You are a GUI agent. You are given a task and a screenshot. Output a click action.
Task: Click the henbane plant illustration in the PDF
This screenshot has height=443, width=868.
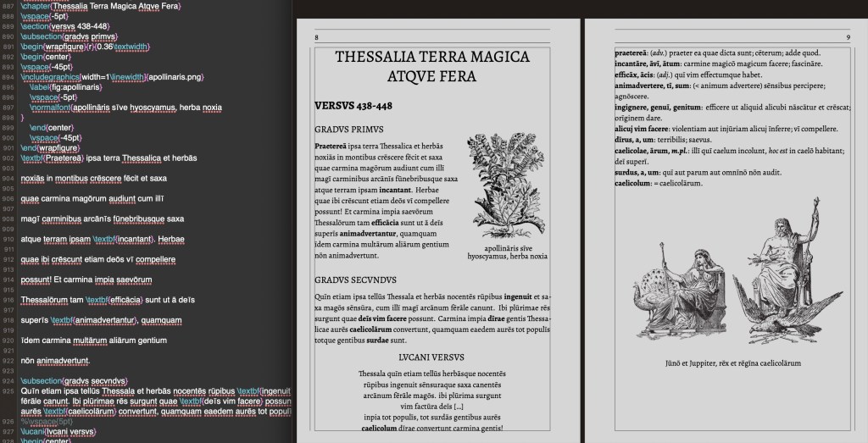[x=504, y=188]
